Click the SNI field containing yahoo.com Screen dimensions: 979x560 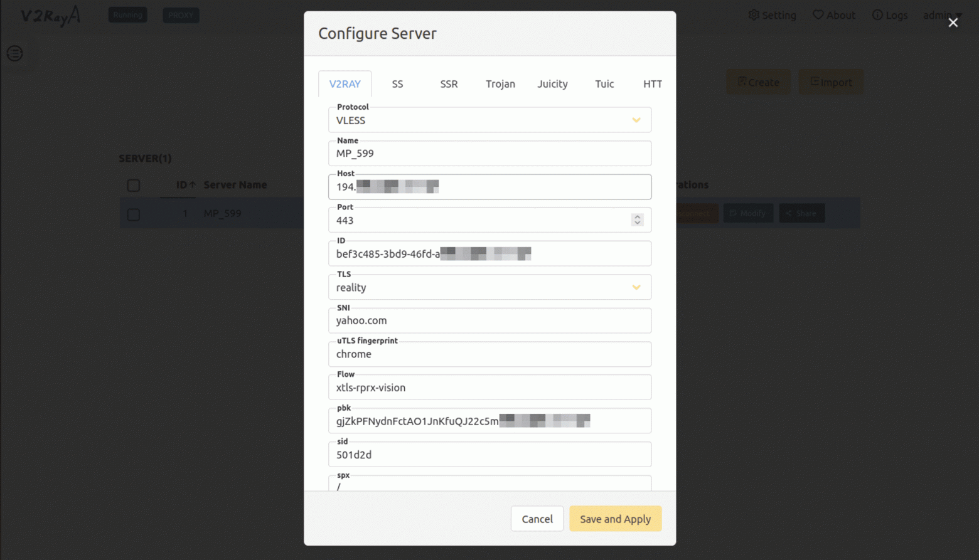point(489,321)
